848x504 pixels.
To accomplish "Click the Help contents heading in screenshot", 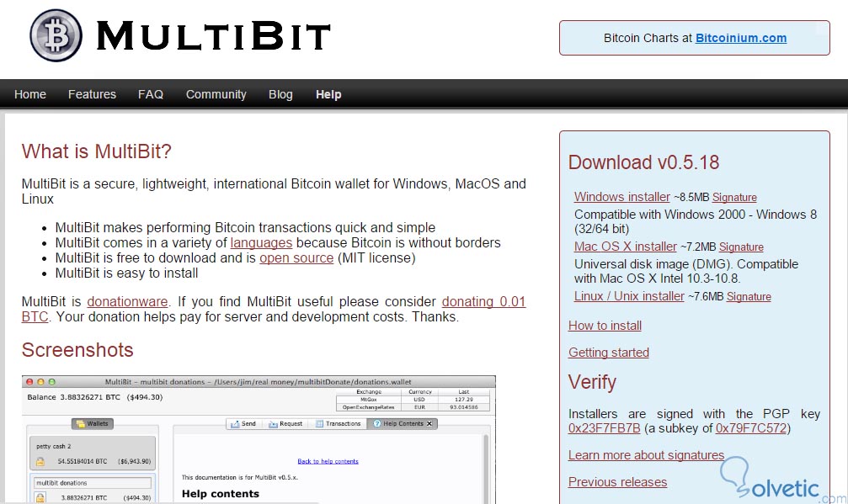I will pyautogui.click(x=220, y=494).
